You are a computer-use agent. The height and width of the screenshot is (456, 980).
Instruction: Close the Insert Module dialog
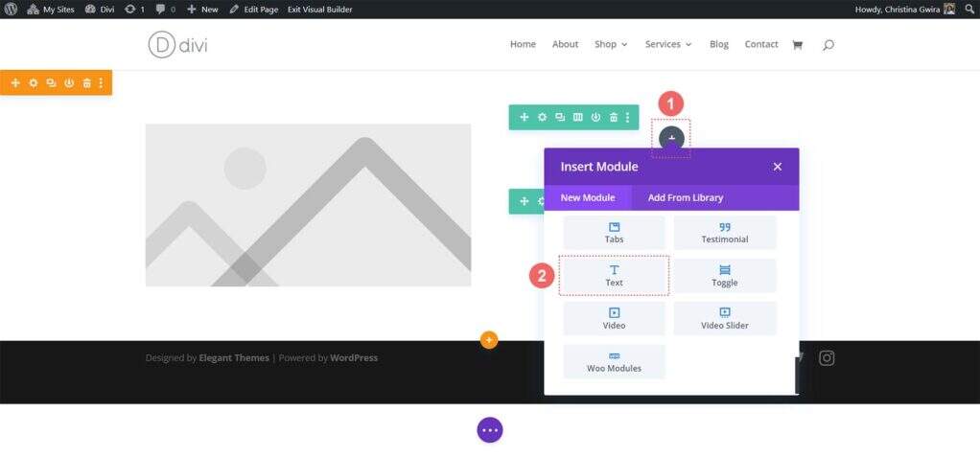tap(778, 167)
